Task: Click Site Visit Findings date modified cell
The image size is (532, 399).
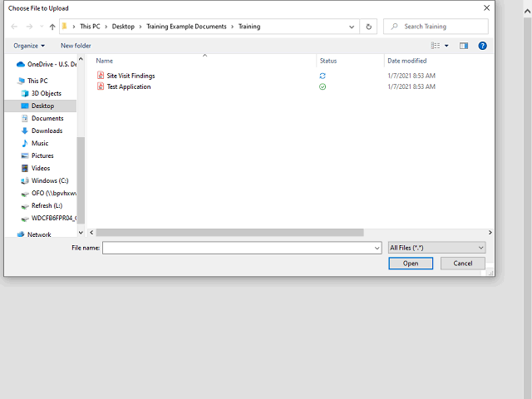Action: coord(411,76)
